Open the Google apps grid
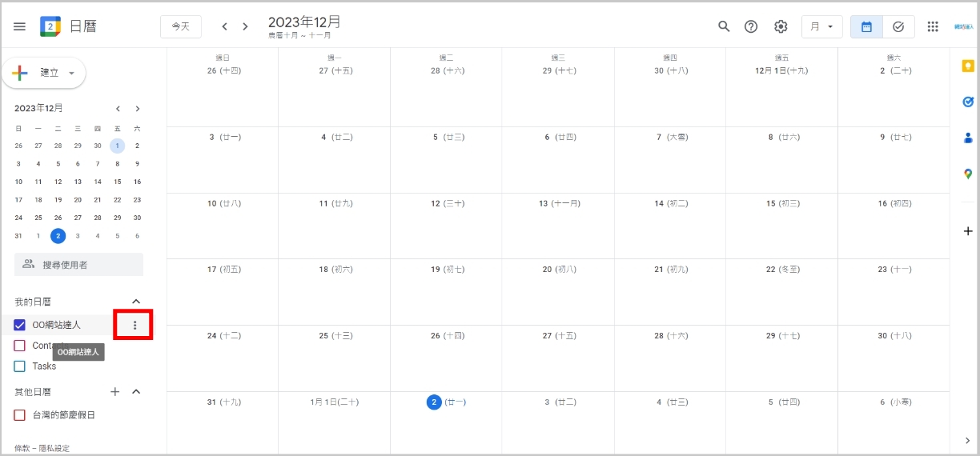The image size is (980, 456). pos(933,26)
